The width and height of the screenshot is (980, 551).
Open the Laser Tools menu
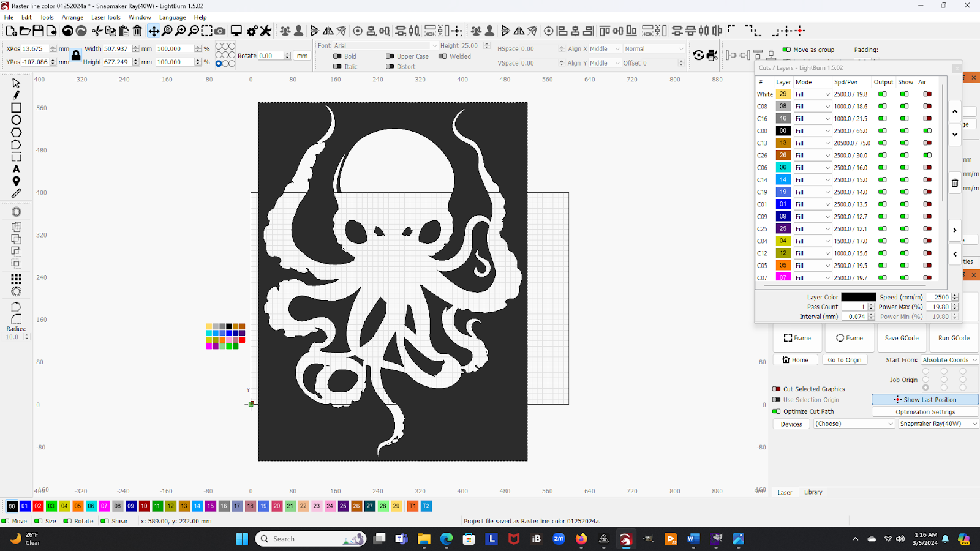click(106, 17)
